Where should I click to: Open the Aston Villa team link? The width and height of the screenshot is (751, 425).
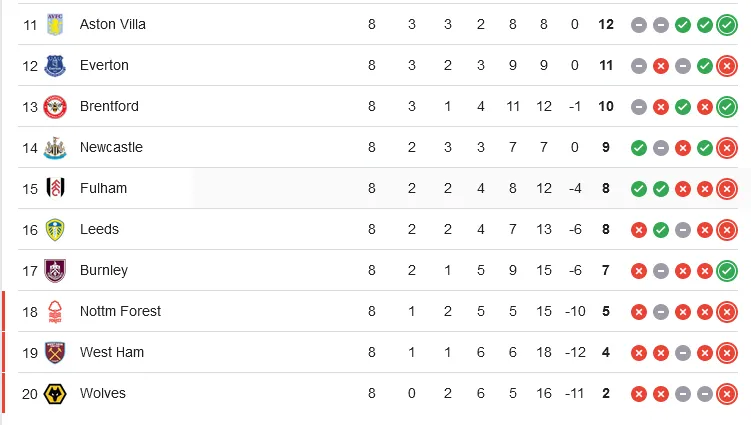click(112, 24)
